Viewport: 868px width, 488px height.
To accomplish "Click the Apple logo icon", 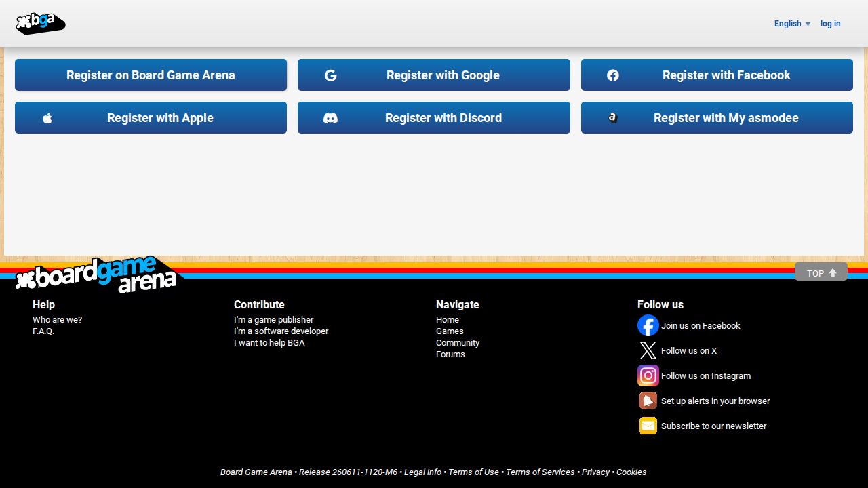I will point(47,118).
